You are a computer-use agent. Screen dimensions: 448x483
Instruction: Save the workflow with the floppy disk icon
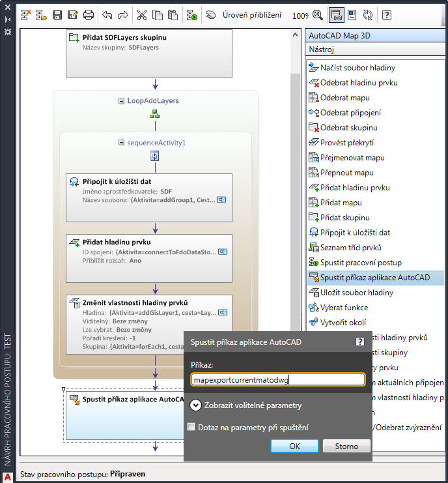pos(57,15)
